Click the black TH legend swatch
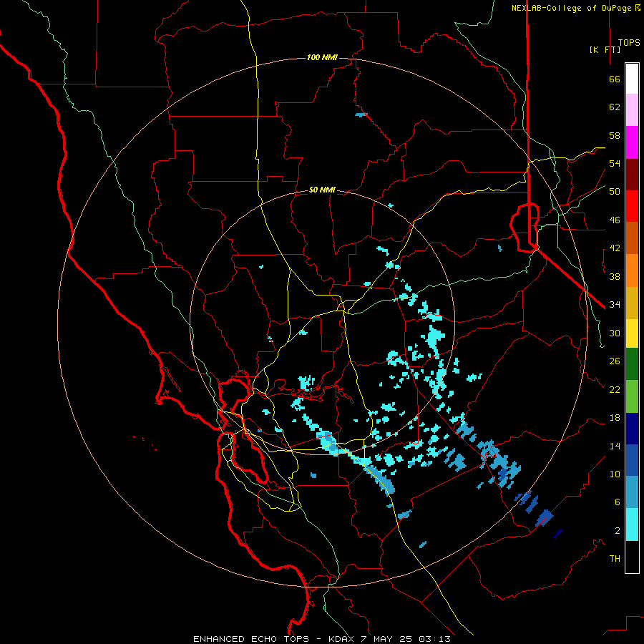 tap(632, 557)
